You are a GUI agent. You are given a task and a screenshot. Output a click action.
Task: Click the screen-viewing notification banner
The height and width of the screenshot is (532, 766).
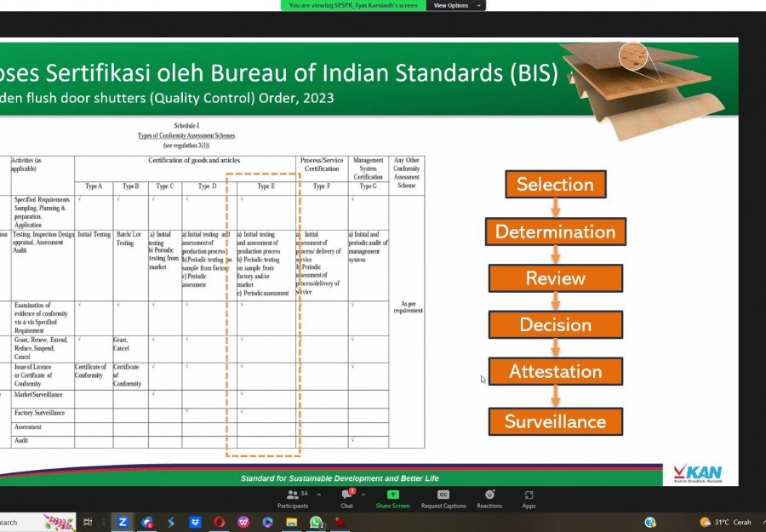click(353, 5)
